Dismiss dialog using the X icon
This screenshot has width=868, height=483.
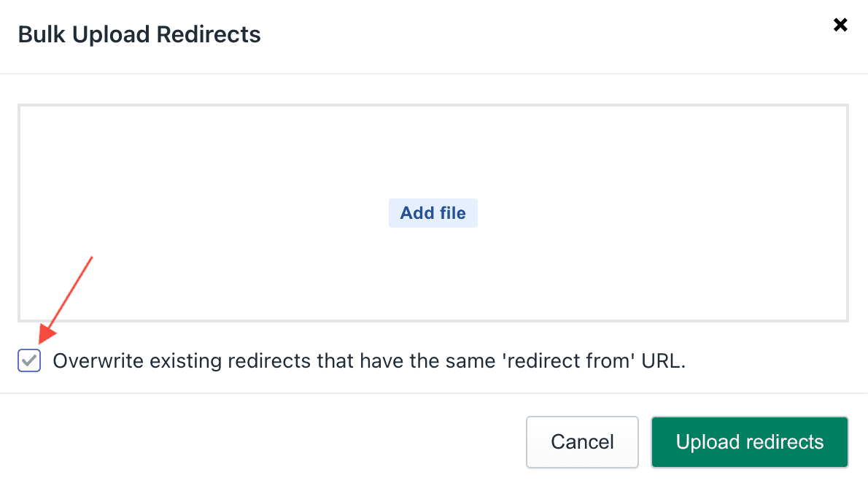click(x=840, y=25)
